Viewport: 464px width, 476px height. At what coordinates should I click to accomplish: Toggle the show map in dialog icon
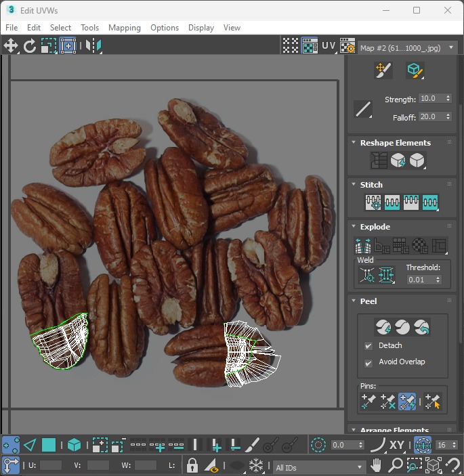click(x=310, y=46)
